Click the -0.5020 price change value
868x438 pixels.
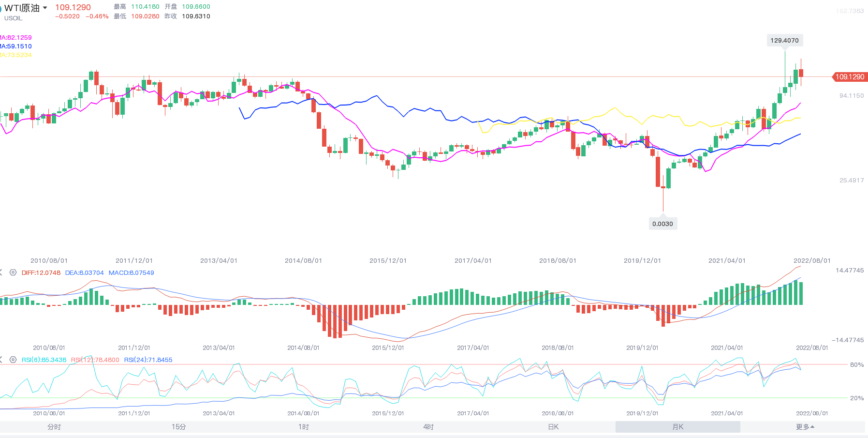click(x=67, y=16)
